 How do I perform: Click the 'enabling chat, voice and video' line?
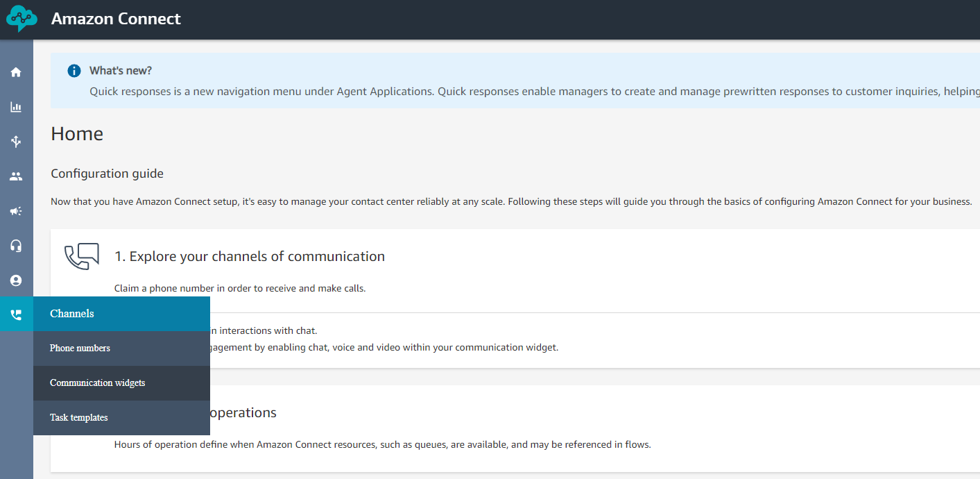click(x=384, y=347)
